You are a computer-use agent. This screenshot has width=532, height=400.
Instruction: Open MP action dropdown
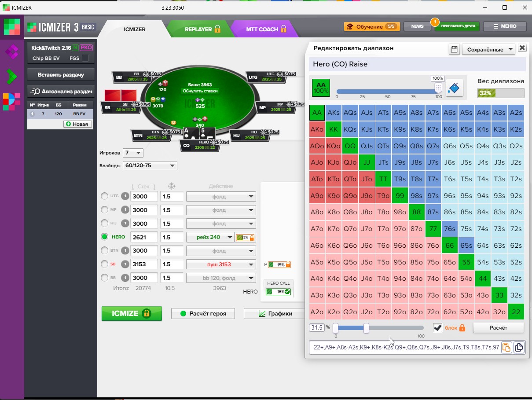point(221,210)
